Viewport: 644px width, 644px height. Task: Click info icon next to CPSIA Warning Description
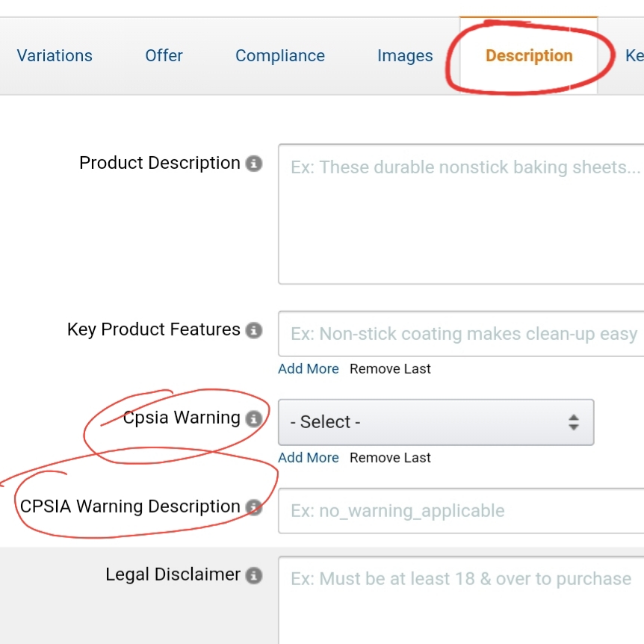point(255,507)
